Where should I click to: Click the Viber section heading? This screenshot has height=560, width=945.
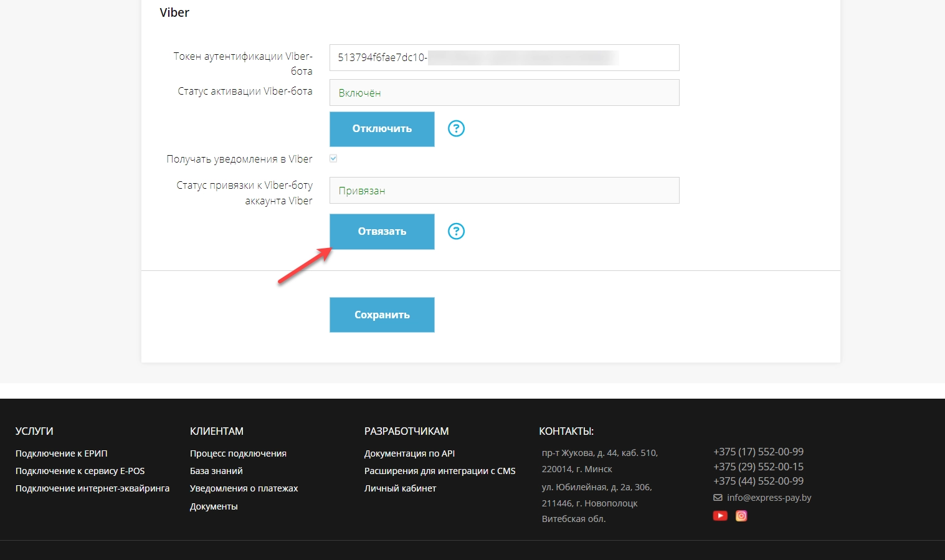[174, 12]
